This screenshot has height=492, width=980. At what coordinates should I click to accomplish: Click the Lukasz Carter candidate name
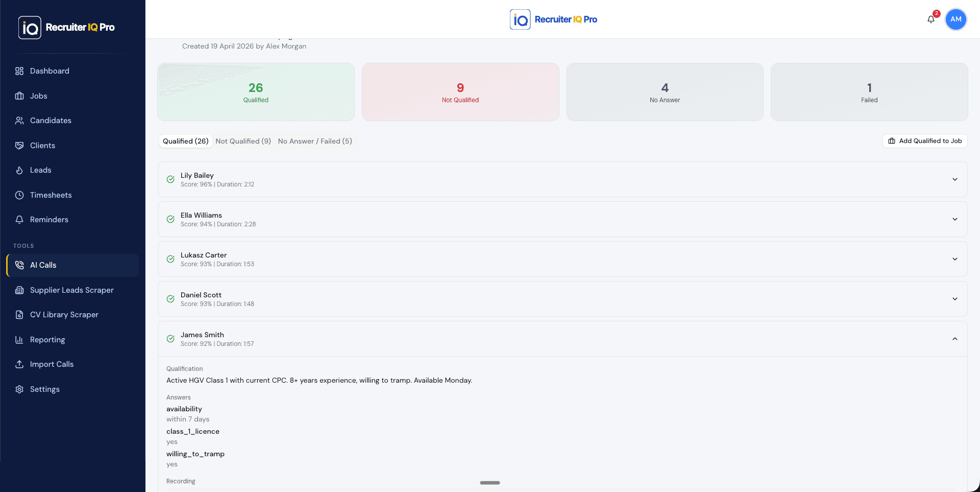tap(204, 255)
